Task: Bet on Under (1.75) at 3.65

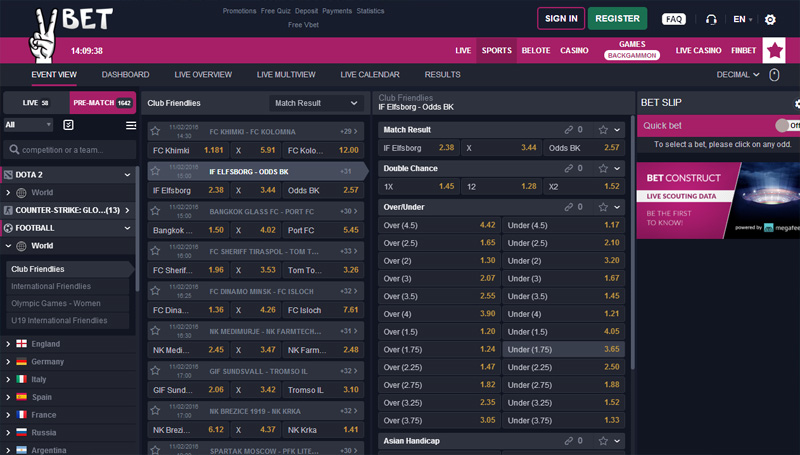Action: 563,349
